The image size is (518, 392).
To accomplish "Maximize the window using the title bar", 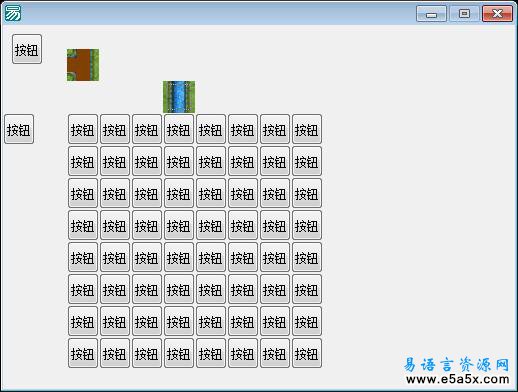I will [x=464, y=14].
